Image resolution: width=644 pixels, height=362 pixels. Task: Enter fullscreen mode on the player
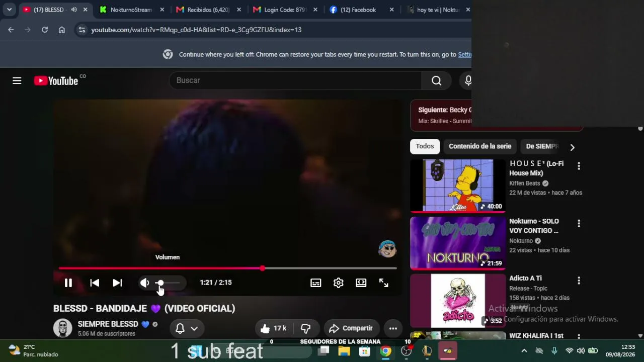point(384,283)
